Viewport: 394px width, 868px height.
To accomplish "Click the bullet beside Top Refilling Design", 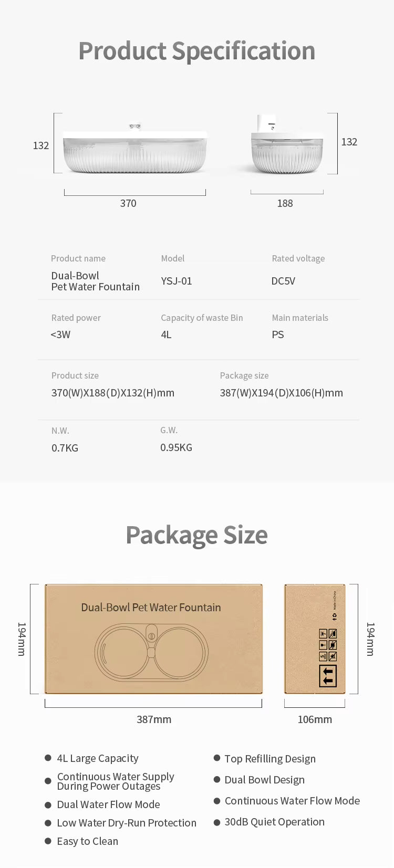I will point(217,758).
